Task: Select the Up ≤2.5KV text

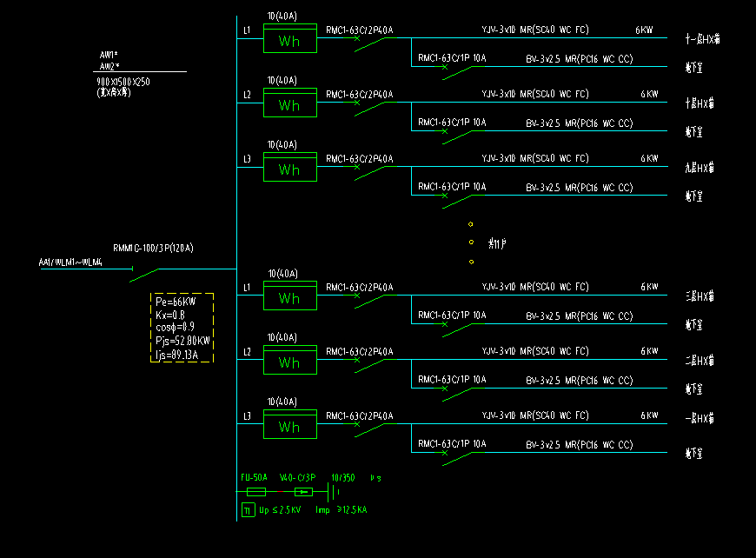Action: [280, 510]
